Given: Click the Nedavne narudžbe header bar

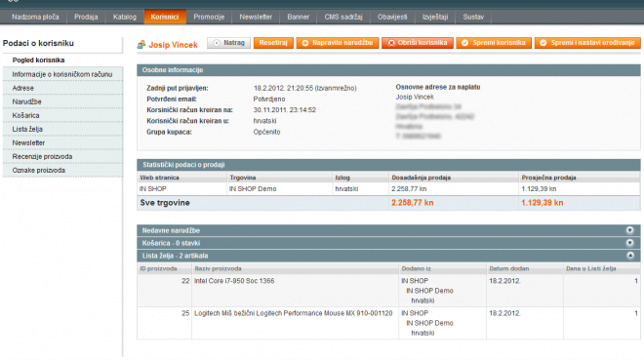Looking at the screenshot, I should 388,230.
